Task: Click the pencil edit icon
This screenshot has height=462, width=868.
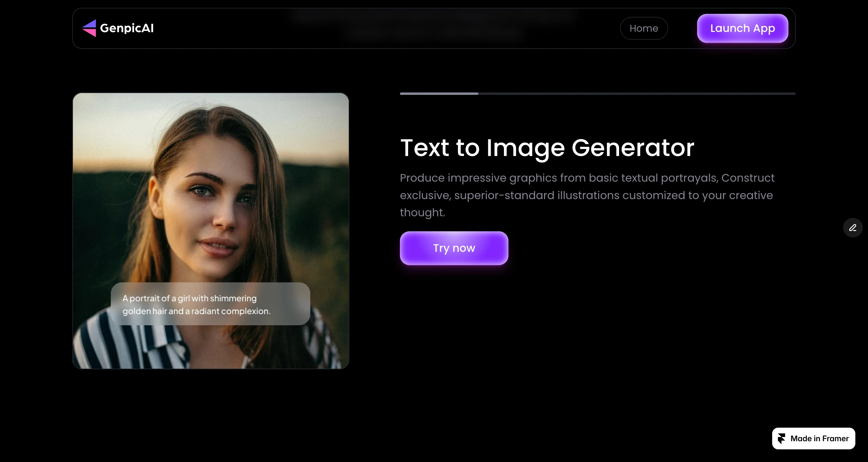Action: point(853,228)
